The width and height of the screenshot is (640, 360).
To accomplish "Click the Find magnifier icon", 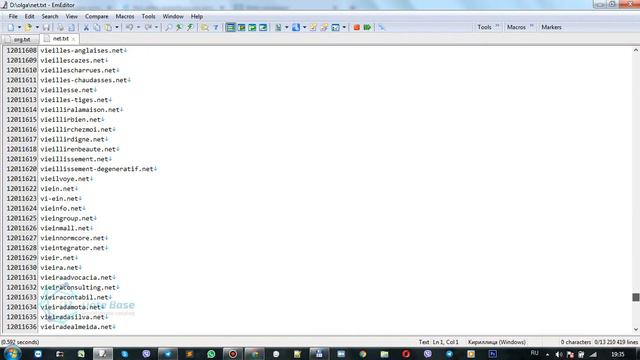I will pyautogui.click(x=168, y=27).
